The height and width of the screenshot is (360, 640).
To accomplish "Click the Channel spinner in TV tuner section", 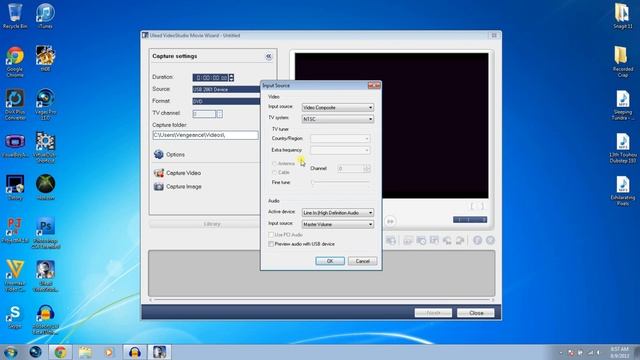I will pyautogui.click(x=367, y=168).
